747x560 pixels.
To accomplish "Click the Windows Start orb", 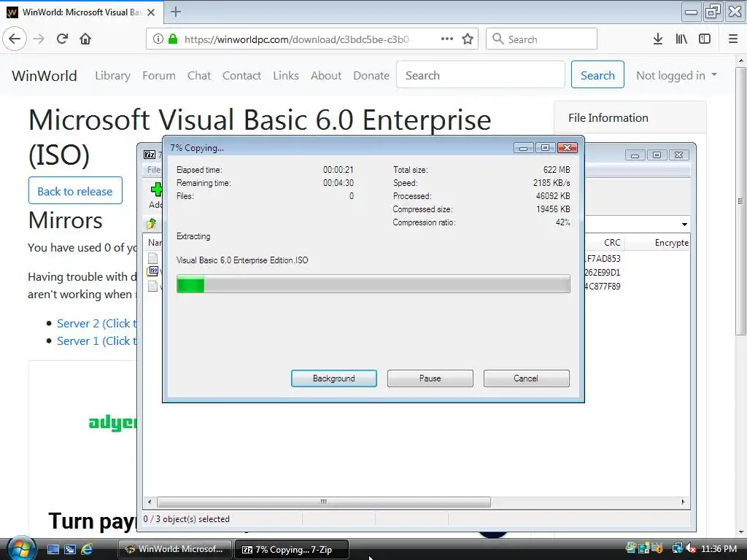I will pyautogui.click(x=21, y=548).
